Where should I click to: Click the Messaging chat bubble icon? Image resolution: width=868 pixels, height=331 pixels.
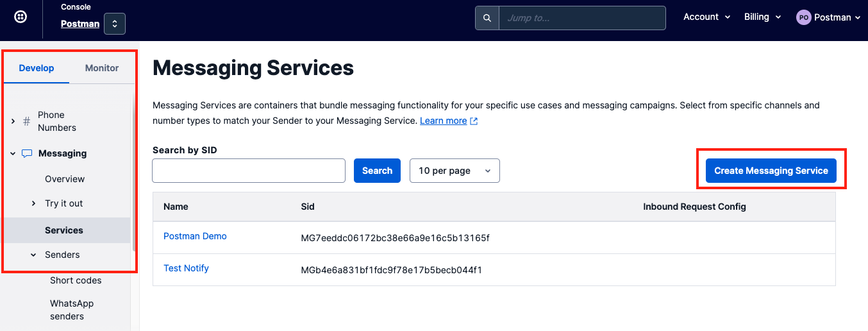[x=26, y=153]
